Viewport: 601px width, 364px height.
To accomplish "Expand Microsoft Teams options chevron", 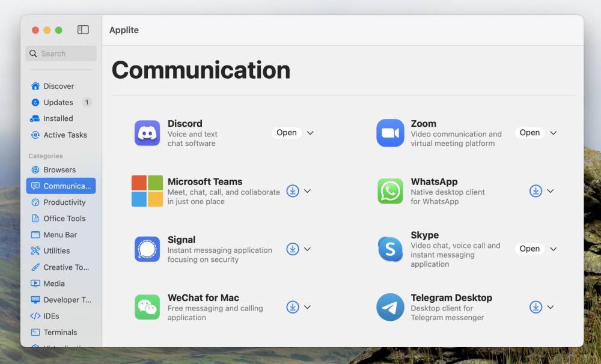I will [307, 191].
